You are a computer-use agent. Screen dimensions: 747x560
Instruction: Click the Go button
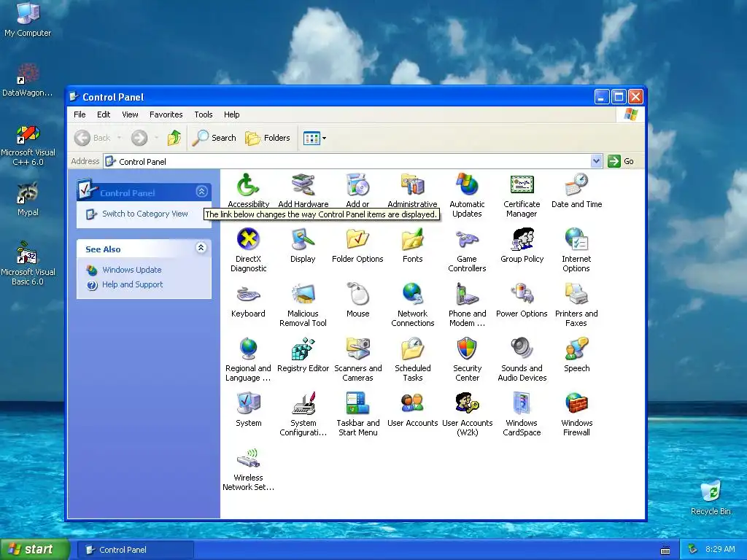(x=622, y=161)
